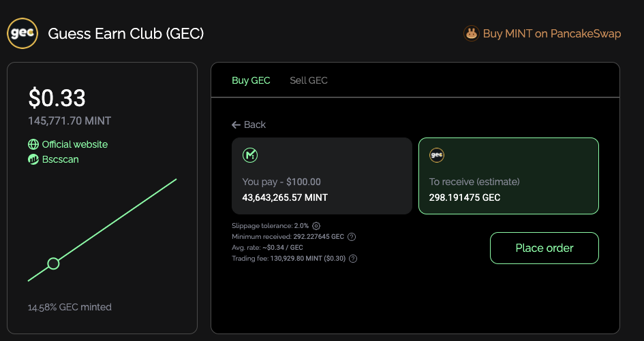The width and height of the screenshot is (644, 341).
Task: Open Buy MINT on PancakeSwap link
Action: coord(551,33)
